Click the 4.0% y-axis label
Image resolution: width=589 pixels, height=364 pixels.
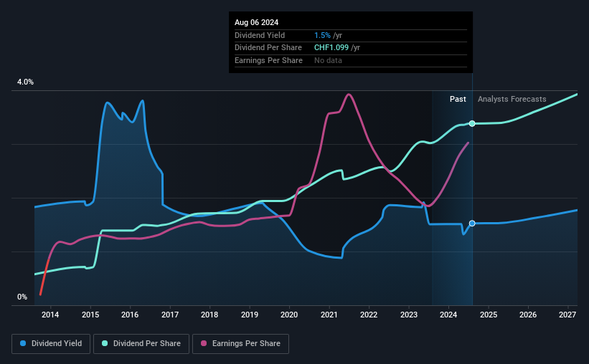pos(25,82)
